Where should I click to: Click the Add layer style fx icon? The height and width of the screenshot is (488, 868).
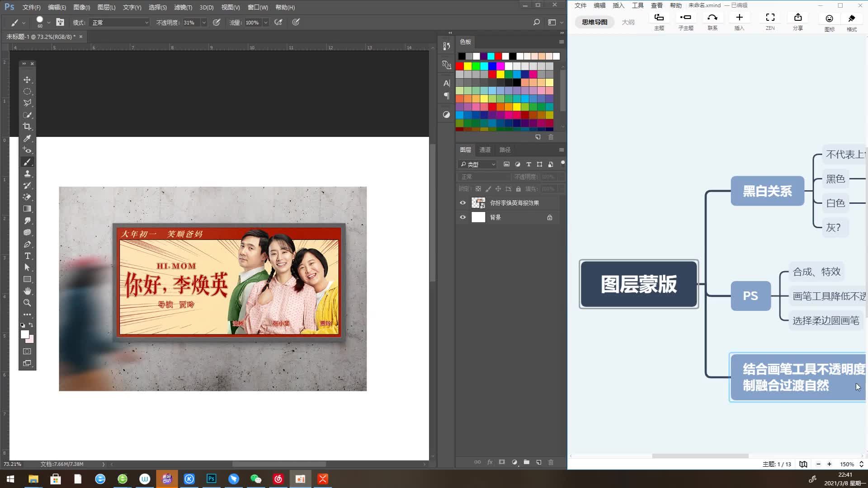coord(490,462)
